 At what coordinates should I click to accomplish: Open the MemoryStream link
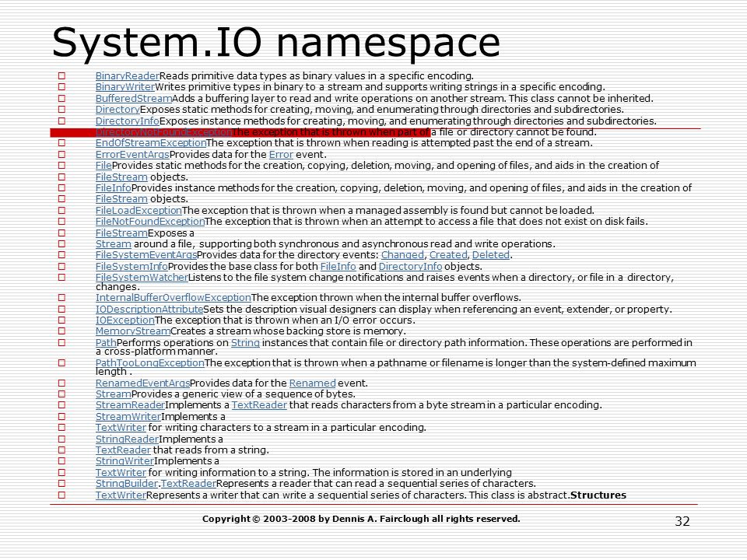pos(133,331)
